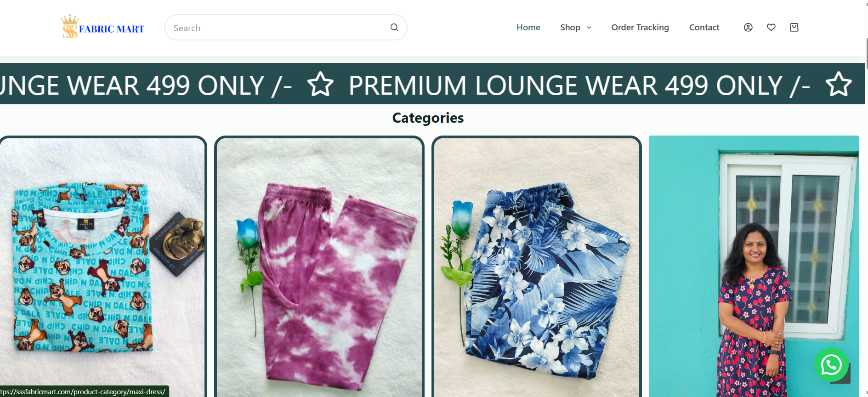This screenshot has width=868, height=397.
Task: Open the Contact page link
Action: tap(704, 28)
